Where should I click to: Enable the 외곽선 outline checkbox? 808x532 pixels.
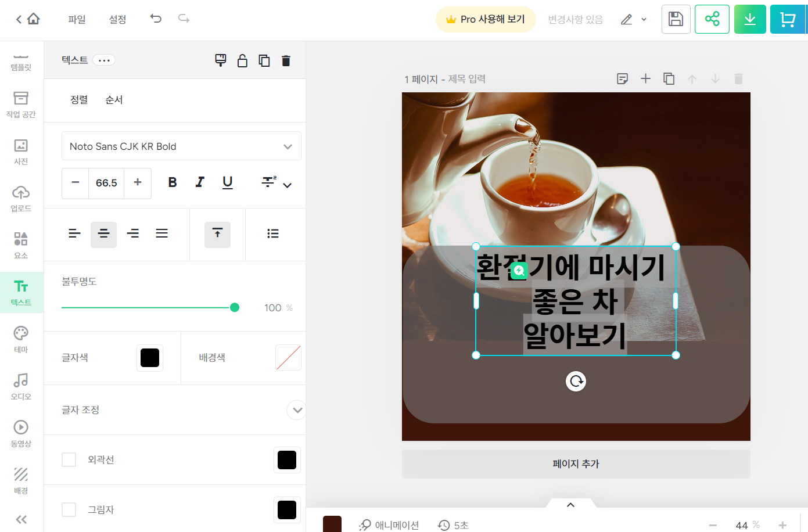click(69, 459)
